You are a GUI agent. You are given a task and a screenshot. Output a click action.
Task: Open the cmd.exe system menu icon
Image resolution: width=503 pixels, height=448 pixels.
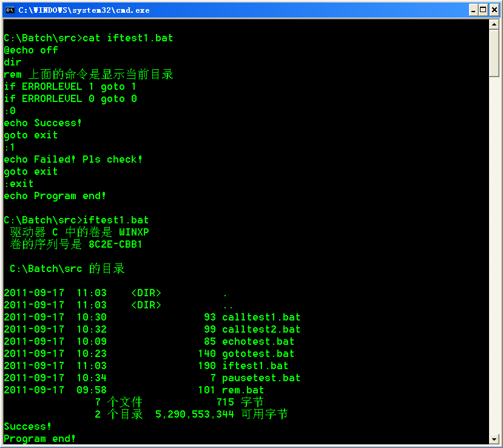pos(10,10)
